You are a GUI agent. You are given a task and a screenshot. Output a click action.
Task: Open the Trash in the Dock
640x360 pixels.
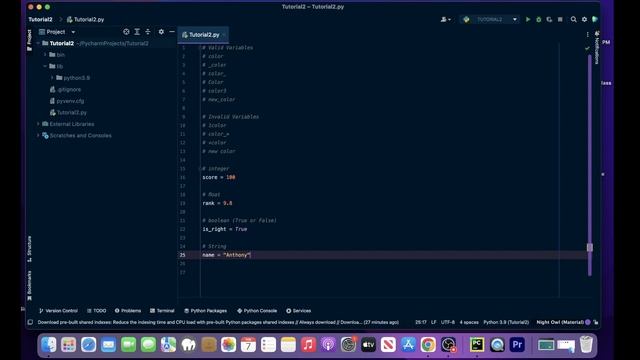point(586,344)
